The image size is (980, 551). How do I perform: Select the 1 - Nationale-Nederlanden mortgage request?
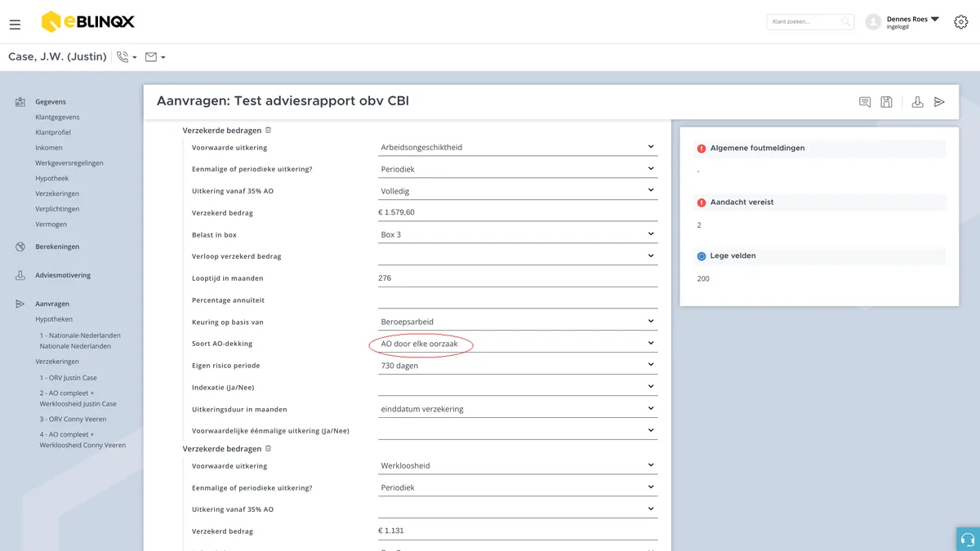tap(80, 341)
